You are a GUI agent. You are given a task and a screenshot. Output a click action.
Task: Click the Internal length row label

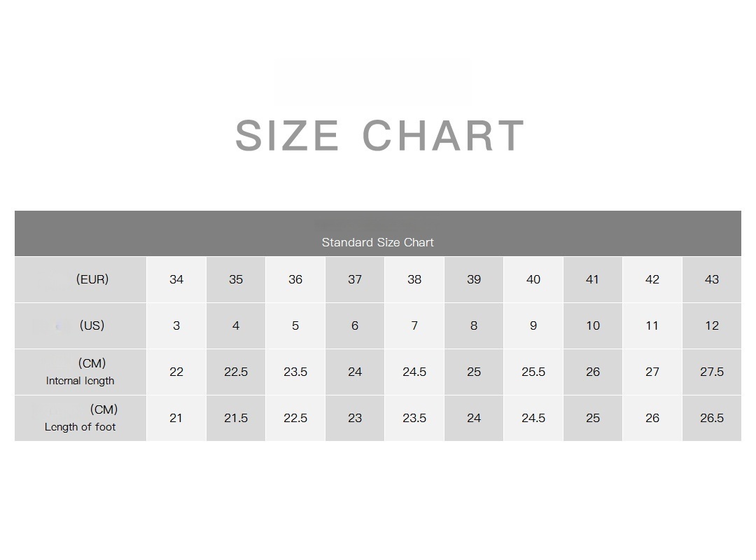point(80,372)
